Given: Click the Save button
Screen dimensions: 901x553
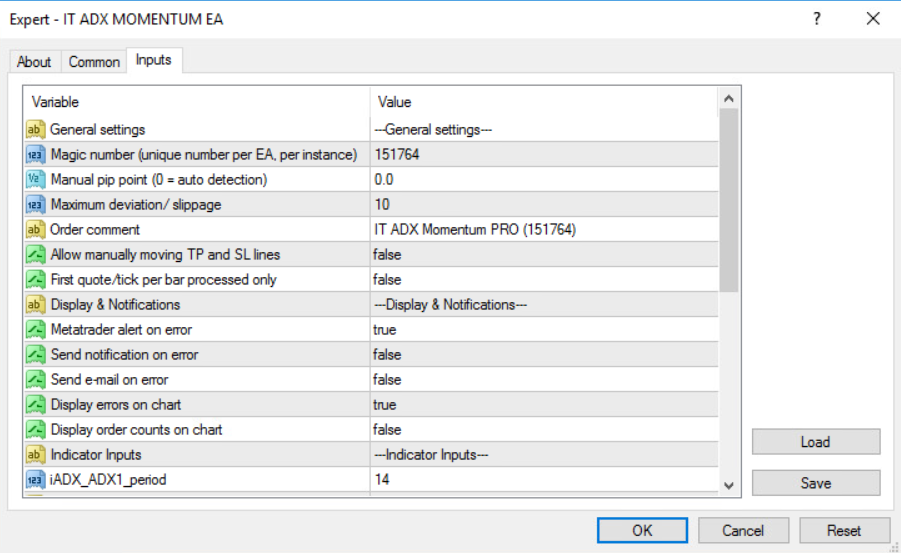Looking at the screenshot, I should (x=815, y=483).
